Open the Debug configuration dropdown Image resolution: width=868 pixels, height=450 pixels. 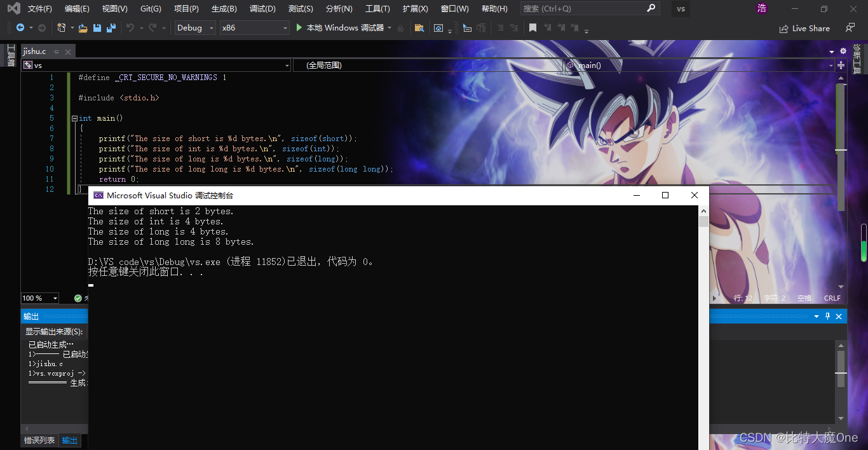pos(195,28)
